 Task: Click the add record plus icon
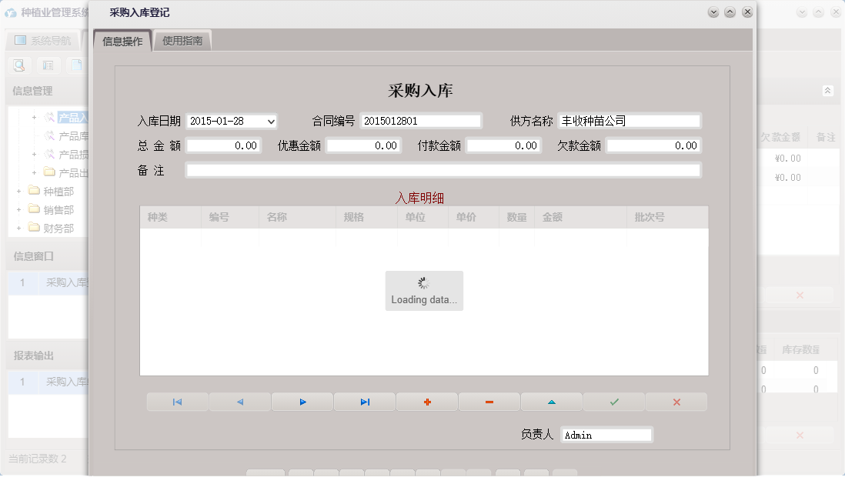[426, 402]
